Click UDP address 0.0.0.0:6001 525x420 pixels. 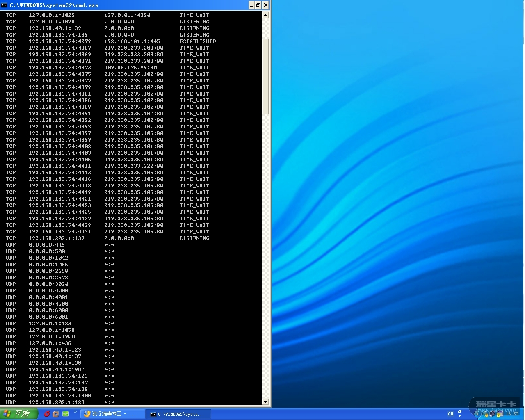[48, 317]
